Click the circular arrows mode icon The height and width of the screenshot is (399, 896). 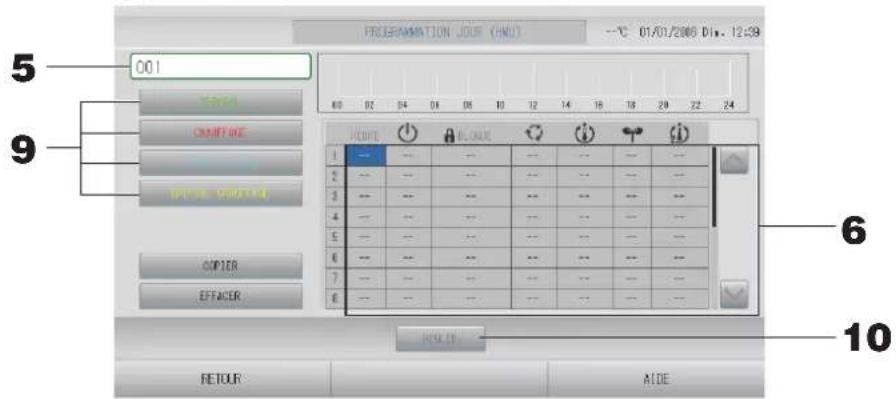click(533, 134)
